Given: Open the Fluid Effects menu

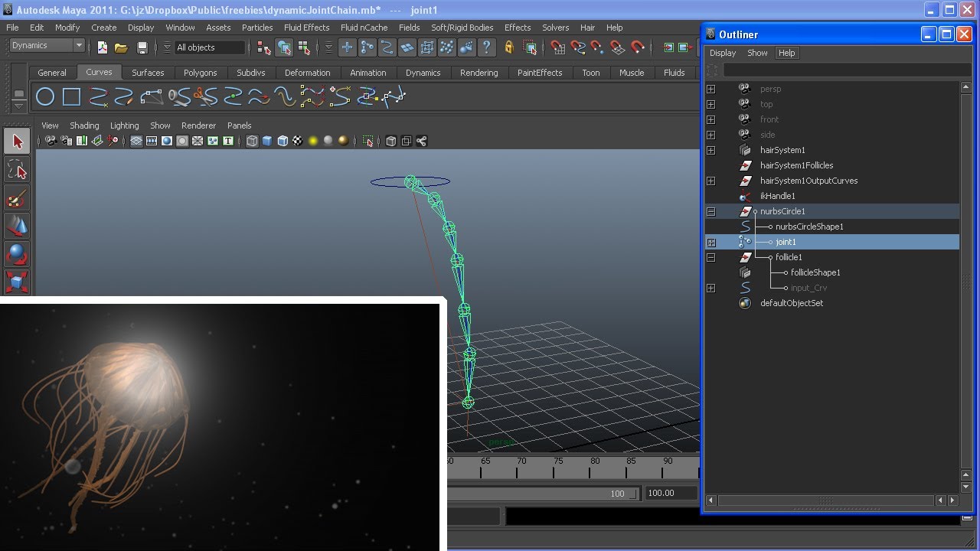Looking at the screenshot, I should (x=306, y=28).
